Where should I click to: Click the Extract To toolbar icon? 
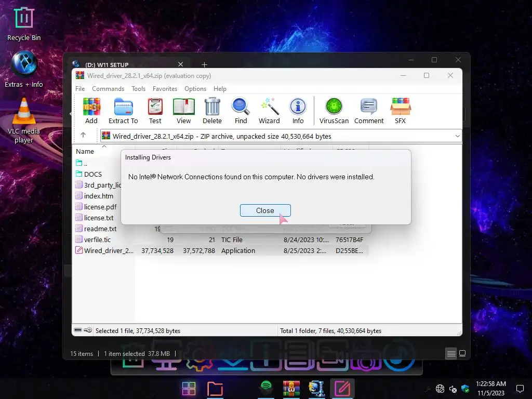[x=123, y=111]
